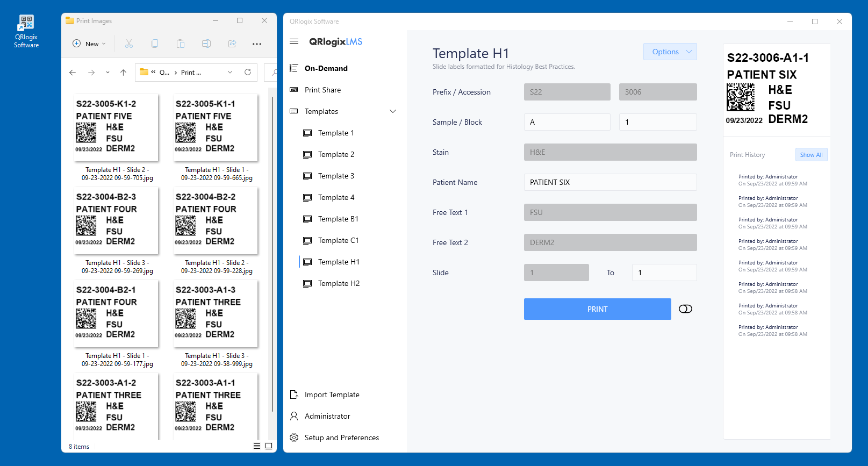Select the S22-3004-B2-1 label thumbnail
868x466 pixels.
[x=117, y=313]
